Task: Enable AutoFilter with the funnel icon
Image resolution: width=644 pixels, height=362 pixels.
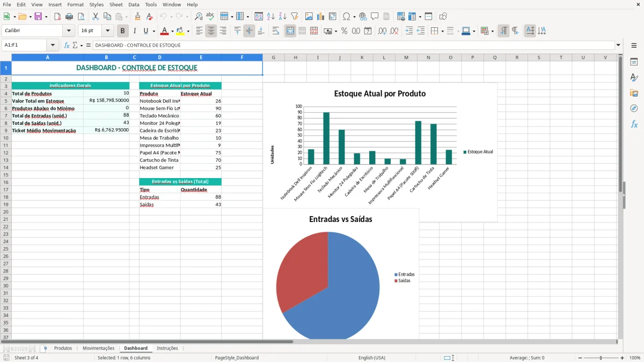Action: pos(295,16)
